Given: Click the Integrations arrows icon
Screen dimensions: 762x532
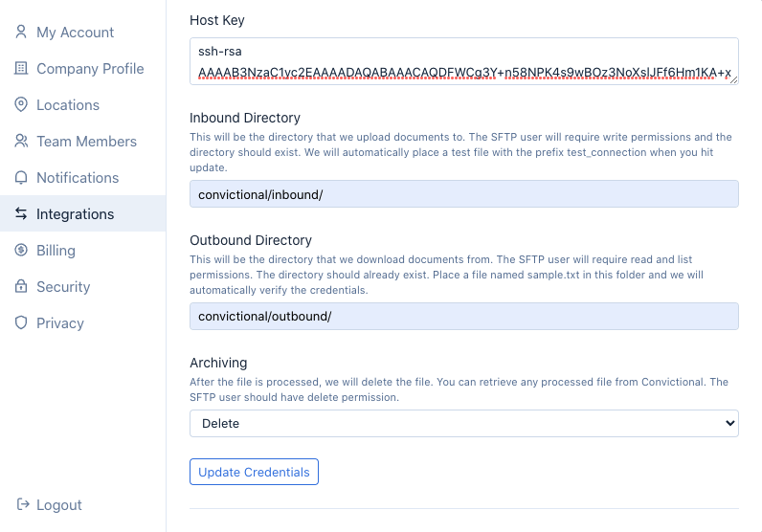Looking at the screenshot, I should click(x=21, y=213).
